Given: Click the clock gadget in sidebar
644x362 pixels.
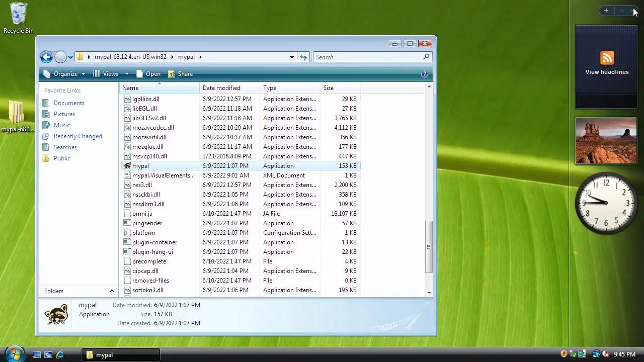Looking at the screenshot, I should (x=606, y=203).
